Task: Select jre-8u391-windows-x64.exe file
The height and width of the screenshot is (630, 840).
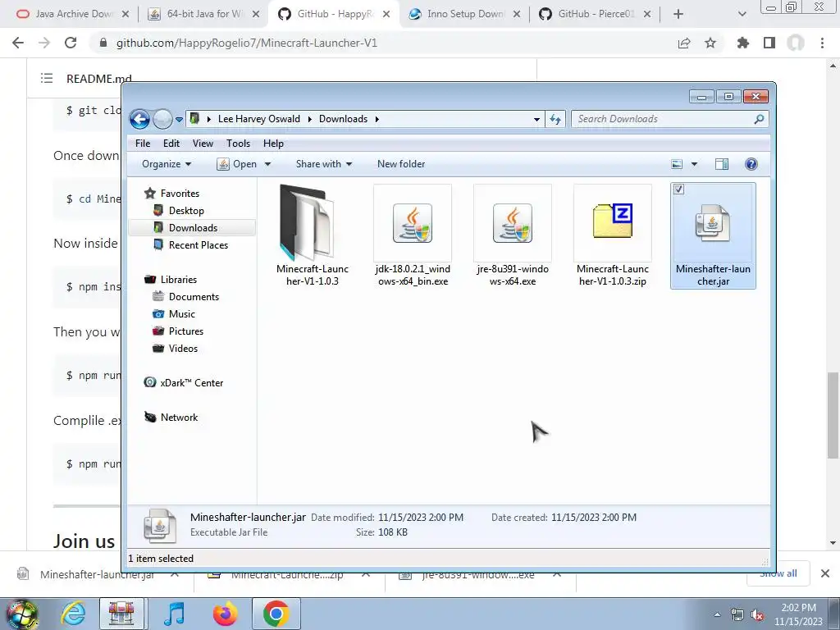Action: [512, 235]
